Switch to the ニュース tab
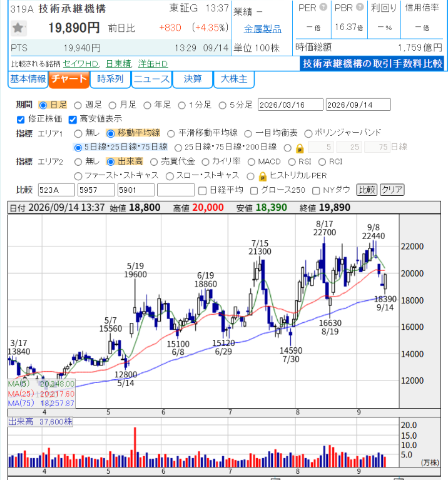This screenshot has height=480, width=448. click(152, 79)
